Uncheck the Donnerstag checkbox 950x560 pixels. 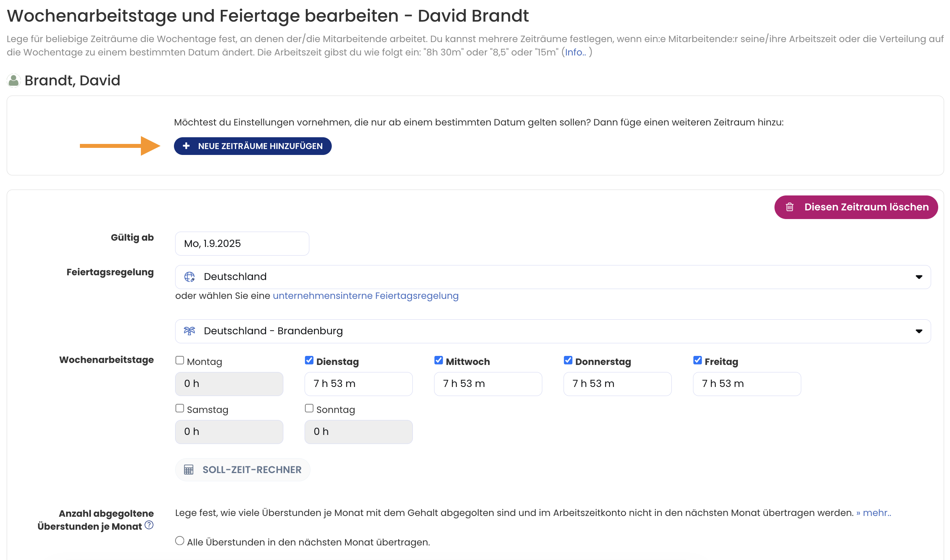568,360
